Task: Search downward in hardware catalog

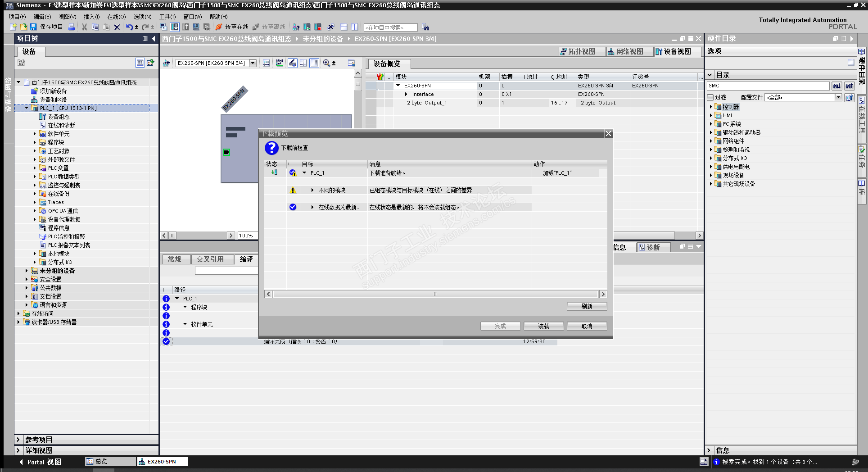Action: [836, 86]
